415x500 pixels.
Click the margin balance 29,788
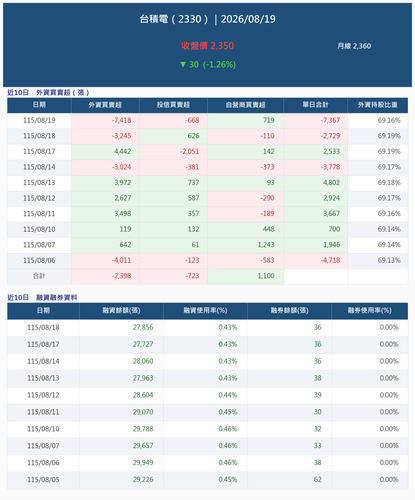click(143, 429)
